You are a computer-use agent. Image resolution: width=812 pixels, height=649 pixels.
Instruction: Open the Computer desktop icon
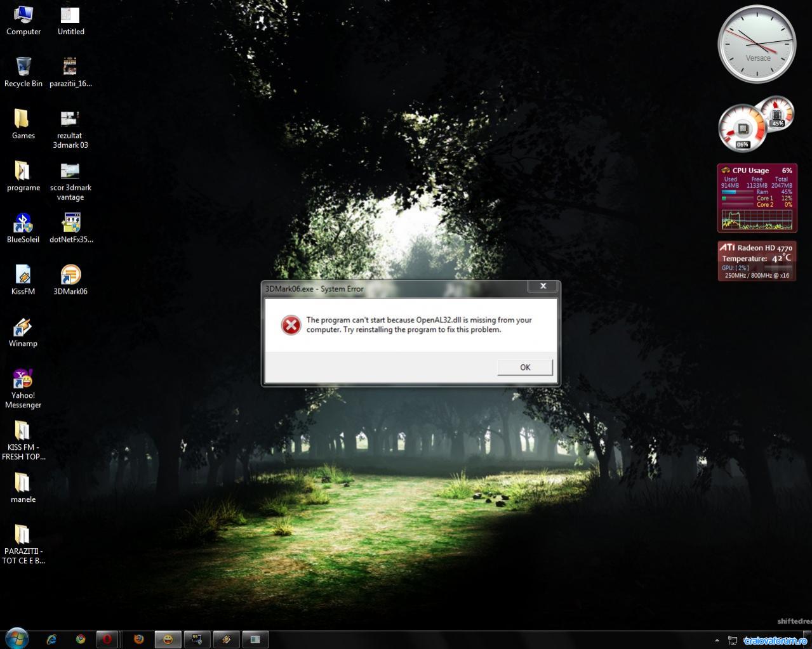point(23,20)
